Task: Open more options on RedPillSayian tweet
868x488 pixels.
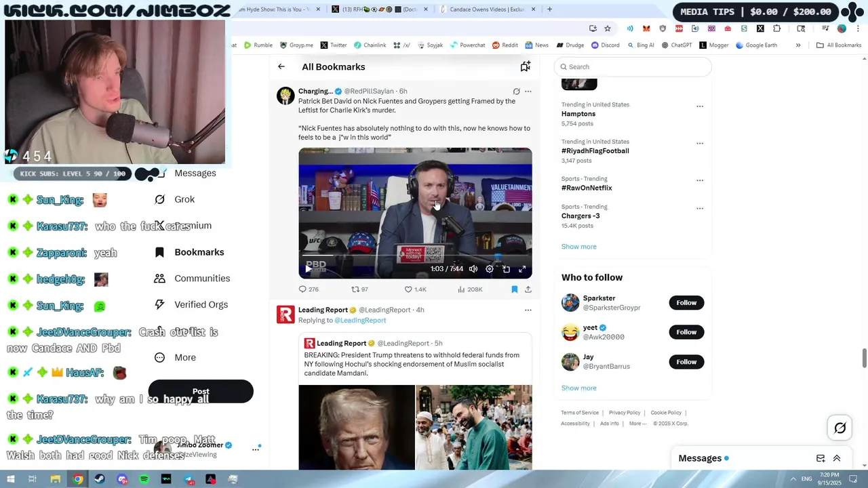Action: [528, 91]
